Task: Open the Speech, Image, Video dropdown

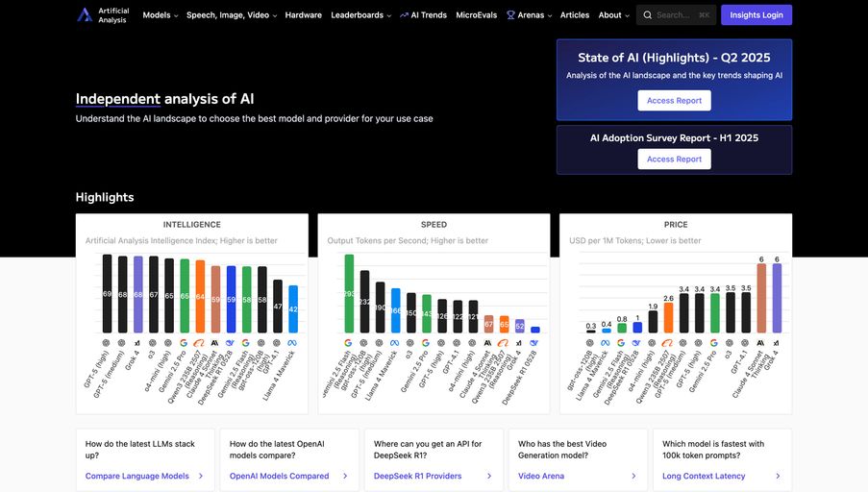Action: point(231,15)
